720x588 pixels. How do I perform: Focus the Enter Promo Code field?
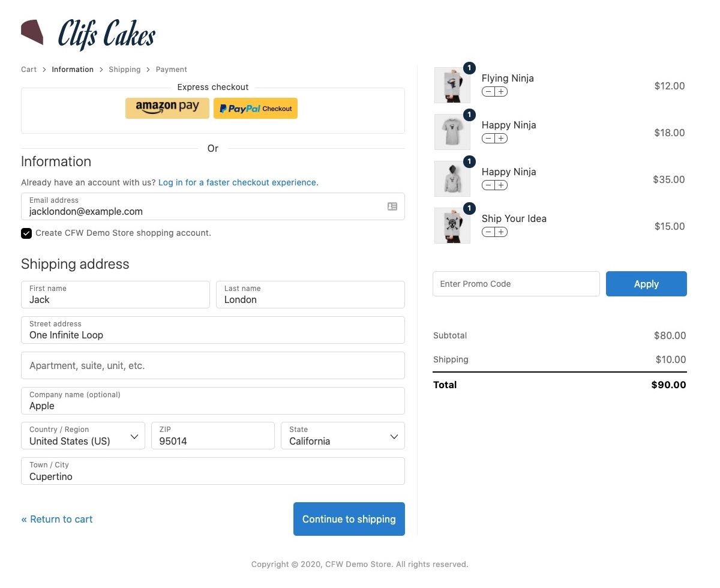516,284
